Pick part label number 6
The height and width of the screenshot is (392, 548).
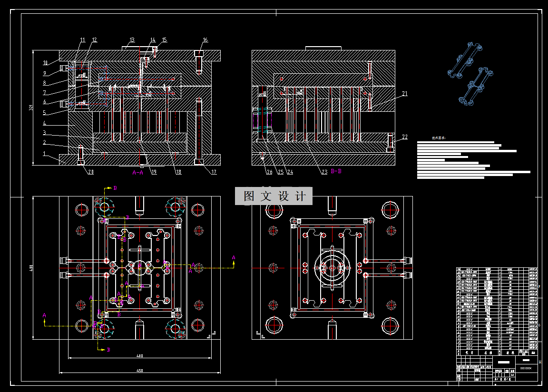point(44,102)
